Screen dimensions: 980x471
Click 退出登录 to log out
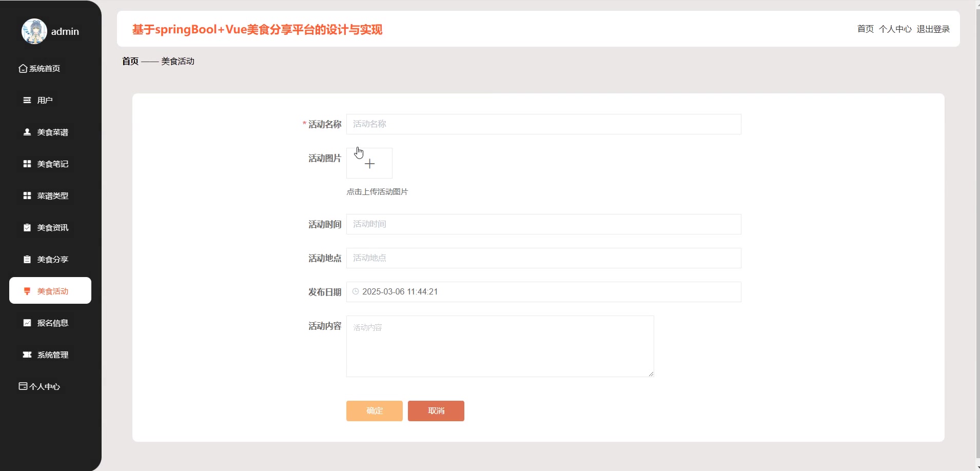tap(933, 29)
